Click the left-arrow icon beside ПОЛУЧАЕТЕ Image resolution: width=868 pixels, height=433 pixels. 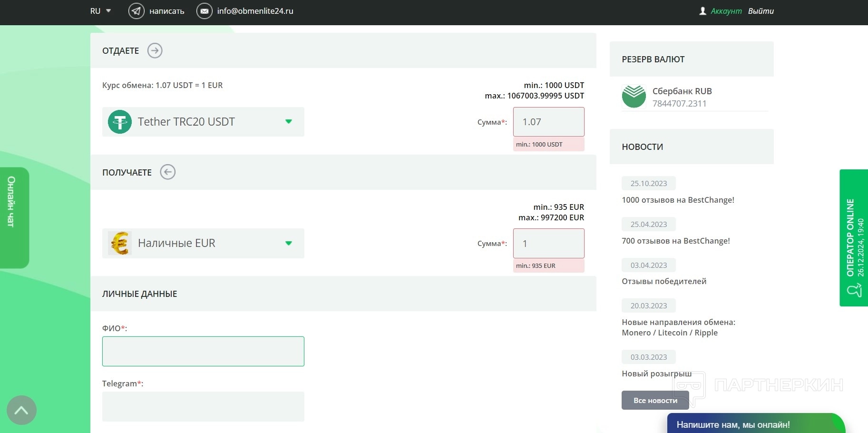click(x=167, y=172)
